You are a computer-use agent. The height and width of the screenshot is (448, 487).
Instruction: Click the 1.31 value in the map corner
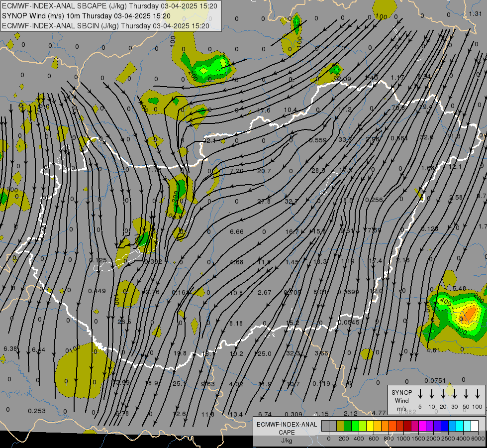point(476,13)
